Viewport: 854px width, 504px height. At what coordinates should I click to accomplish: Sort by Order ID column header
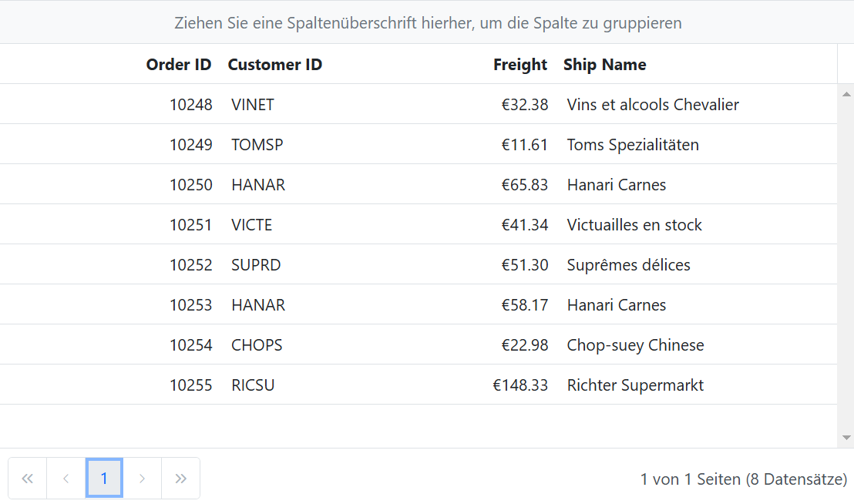tap(178, 64)
